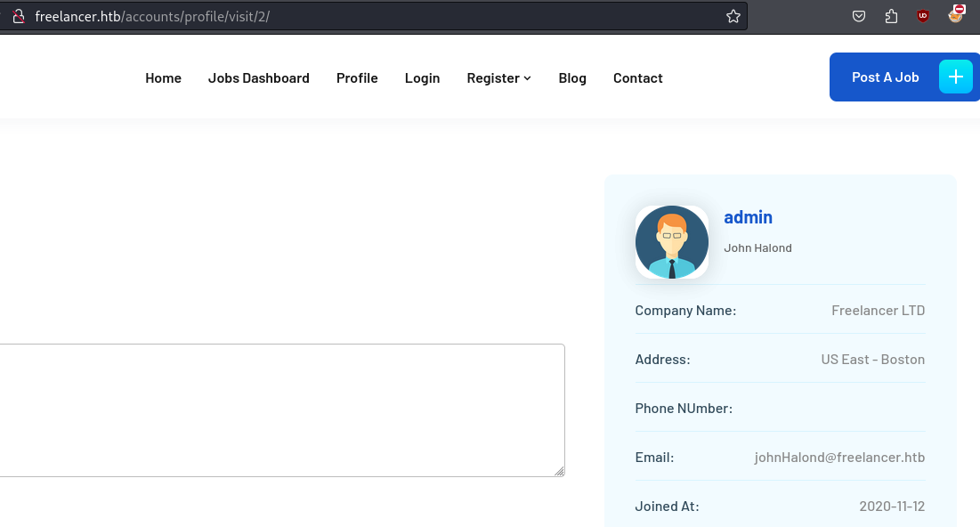This screenshot has width=980, height=527.
Task: Open the uBlock Origin extension icon
Action: pyautogui.click(x=923, y=16)
